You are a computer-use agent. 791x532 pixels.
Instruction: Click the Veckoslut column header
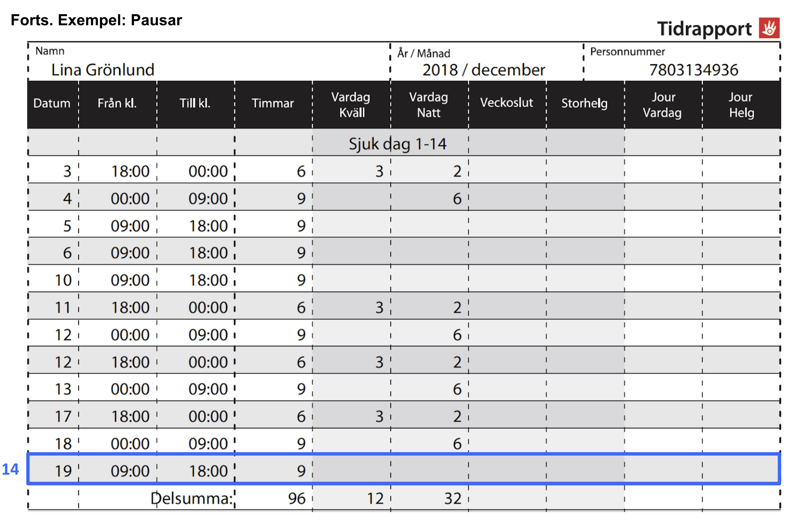coord(507,102)
